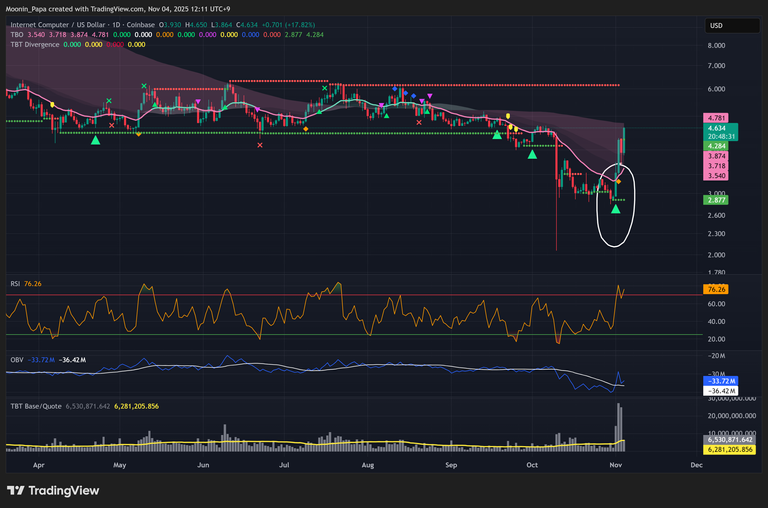Select the TBT Divergence indicator legend label
The width and height of the screenshot is (768, 508).
[x=32, y=44]
